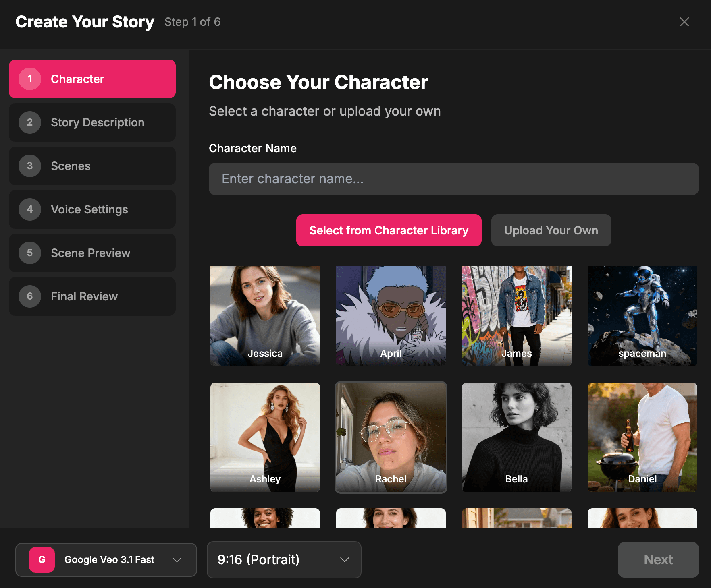Click the pink G Google Veo logo icon
The height and width of the screenshot is (588, 711).
point(42,559)
